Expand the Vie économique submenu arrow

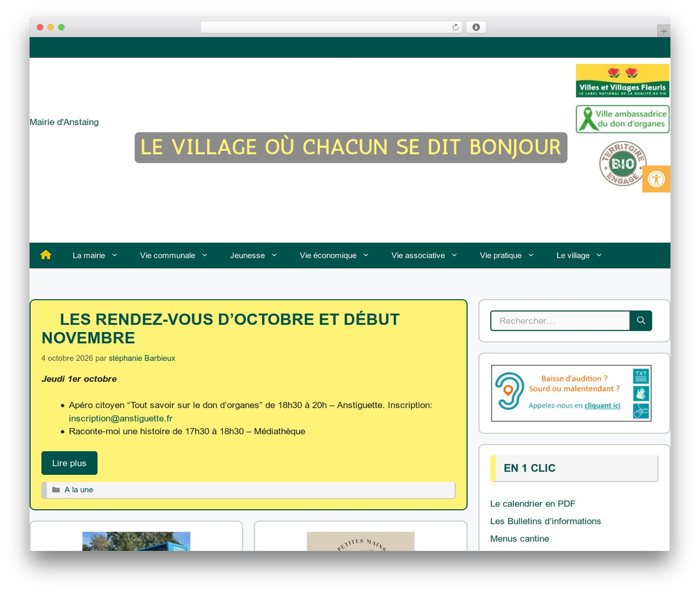(x=366, y=255)
